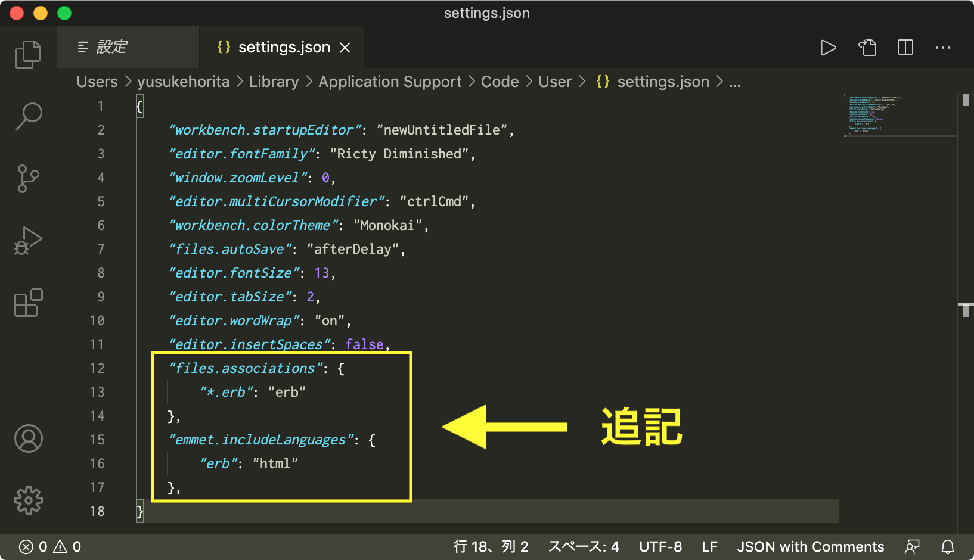Viewport: 974px width, 560px height.
Task: Split the editor using split icon
Action: coord(905,48)
